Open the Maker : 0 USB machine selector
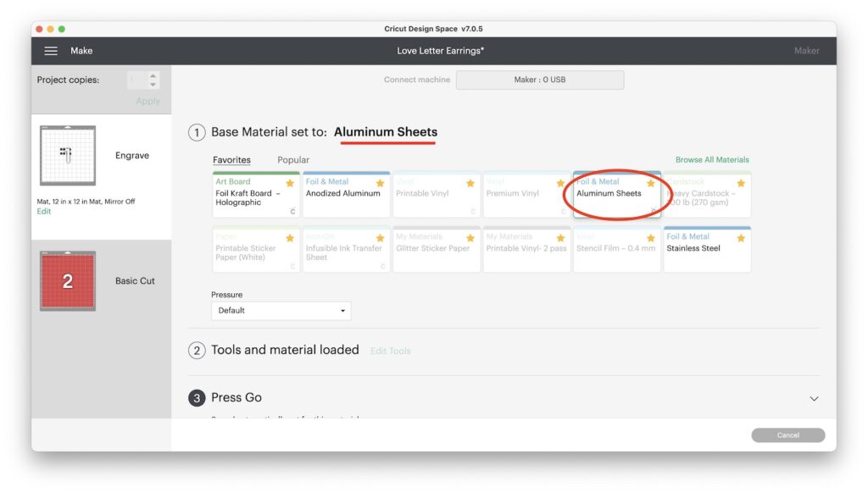868x493 pixels. (x=540, y=80)
